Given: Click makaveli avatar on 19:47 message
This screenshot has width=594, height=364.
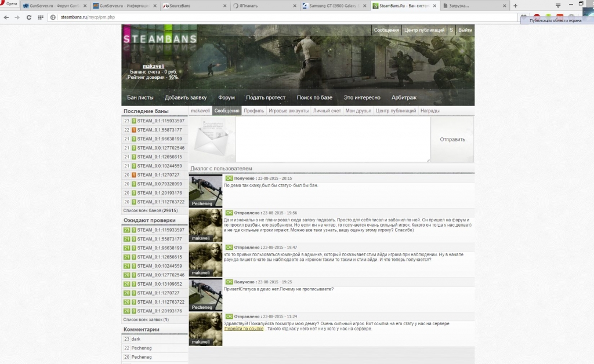Looking at the screenshot, I should coord(206,260).
